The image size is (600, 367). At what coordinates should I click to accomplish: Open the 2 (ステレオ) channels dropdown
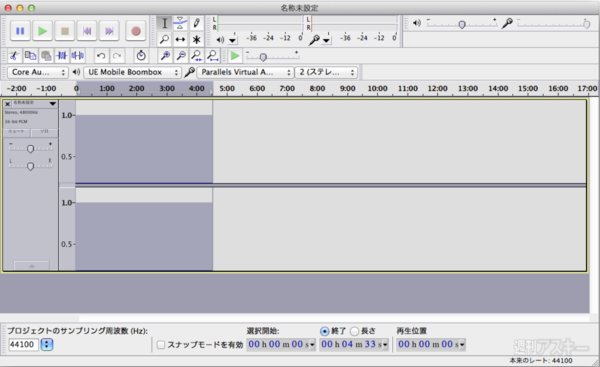tap(326, 72)
